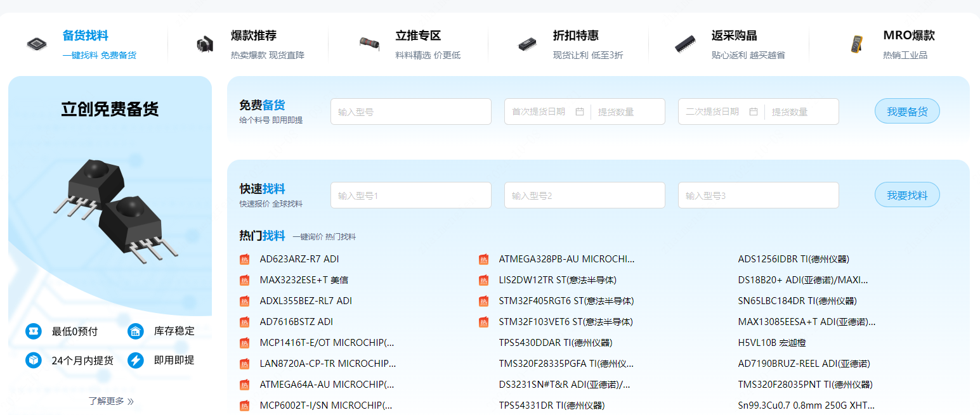
Task: Select the 备货找料 tab
Action: pyautogui.click(x=85, y=35)
